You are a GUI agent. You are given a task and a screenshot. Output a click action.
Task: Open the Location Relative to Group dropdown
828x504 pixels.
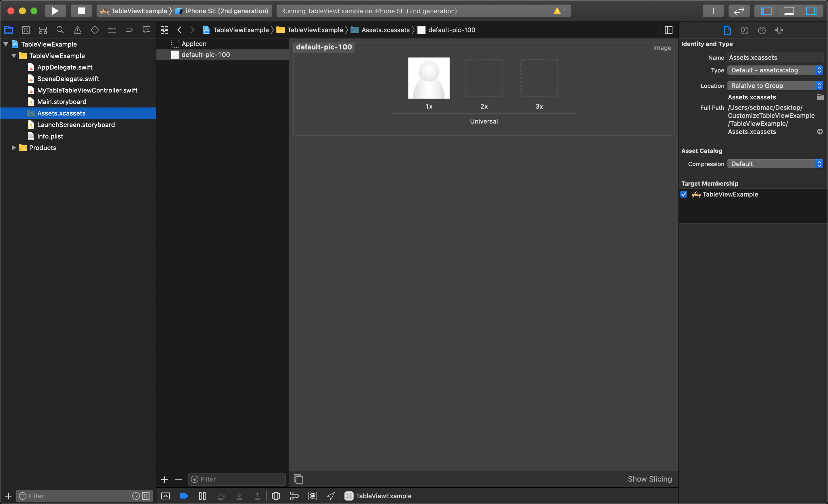pos(775,86)
